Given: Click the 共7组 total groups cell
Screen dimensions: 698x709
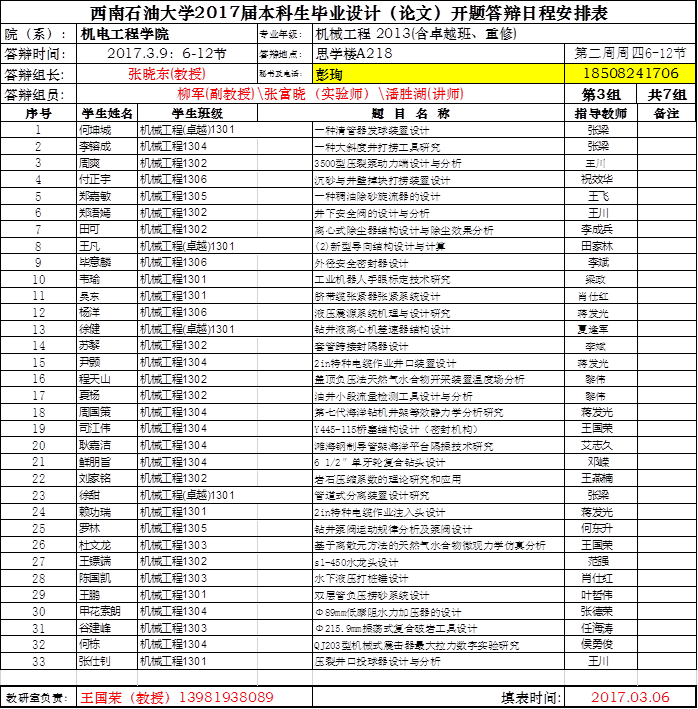Looking at the screenshot, I should [x=668, y=94].
